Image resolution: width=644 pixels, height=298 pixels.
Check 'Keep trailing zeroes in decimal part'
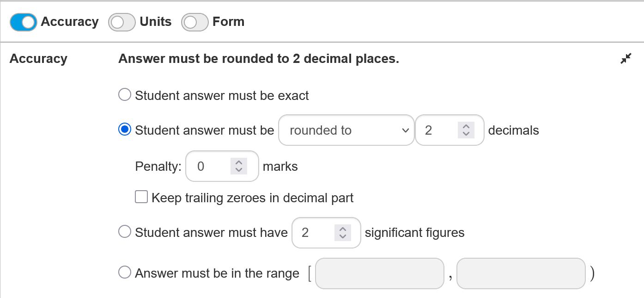[x=141, y=197]
